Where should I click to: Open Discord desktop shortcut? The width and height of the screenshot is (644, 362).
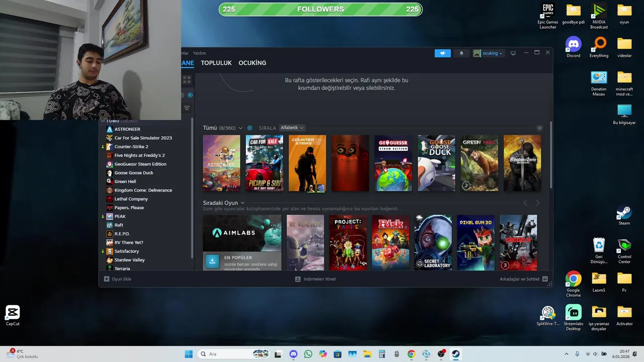click(574, 48)
